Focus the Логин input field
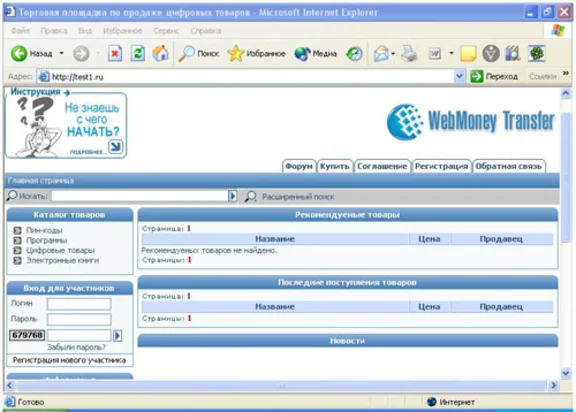This screenshot has height=412, width=576. pos(79,304)
